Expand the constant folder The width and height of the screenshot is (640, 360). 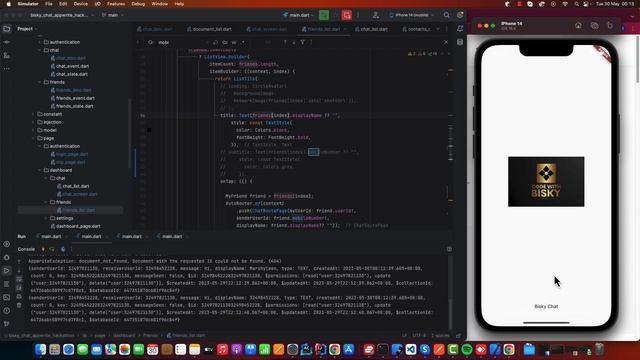click(33, 114)
